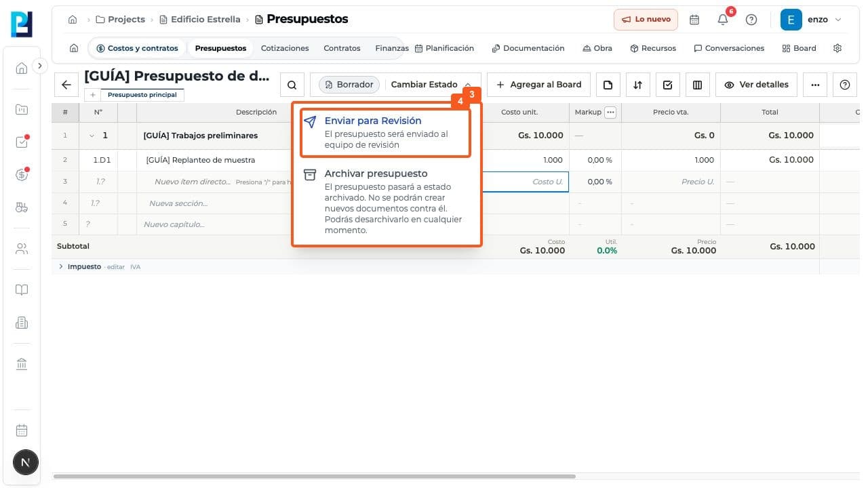The height and width of the screenshot is (488, 868).
Task: Collapse chapter 1 Trabajos preliminares chevron
Action: 92,136
